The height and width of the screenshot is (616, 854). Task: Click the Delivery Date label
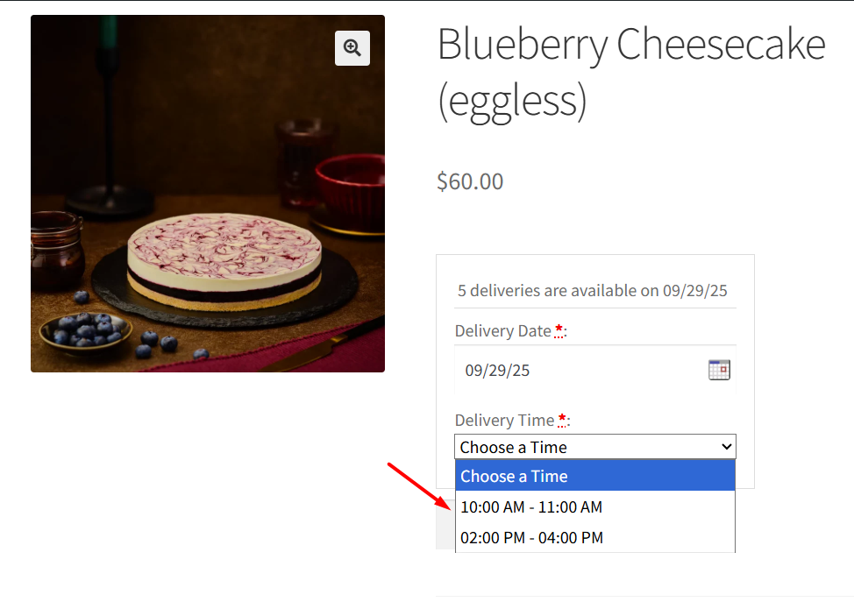(503, 331)
